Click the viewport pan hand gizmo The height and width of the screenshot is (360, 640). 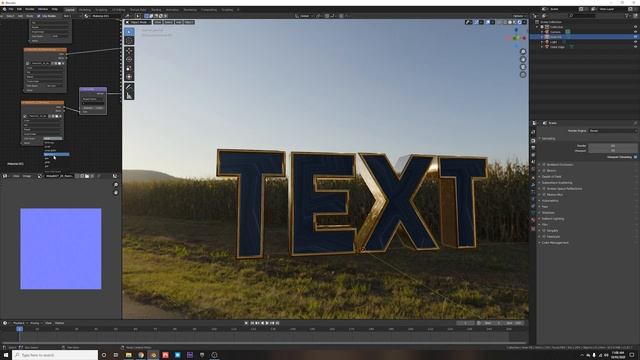tap(523, 59)
